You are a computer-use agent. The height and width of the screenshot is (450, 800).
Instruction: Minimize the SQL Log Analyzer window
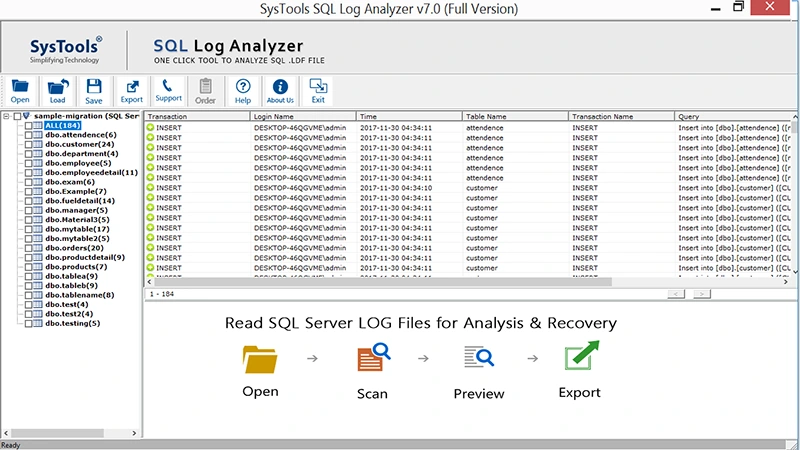[715, 8]
